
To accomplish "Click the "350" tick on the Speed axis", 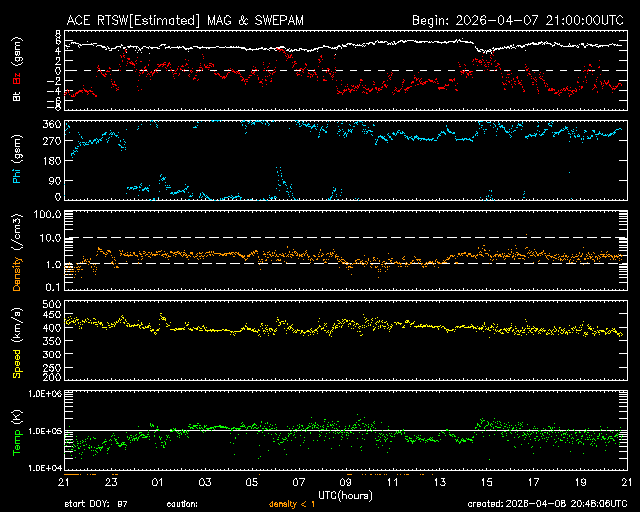I will 52,341.
